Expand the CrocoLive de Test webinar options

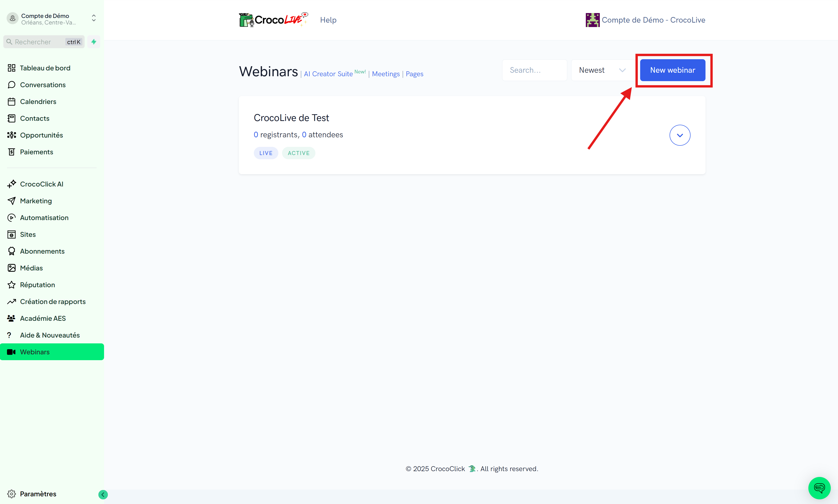click(680, 135)
